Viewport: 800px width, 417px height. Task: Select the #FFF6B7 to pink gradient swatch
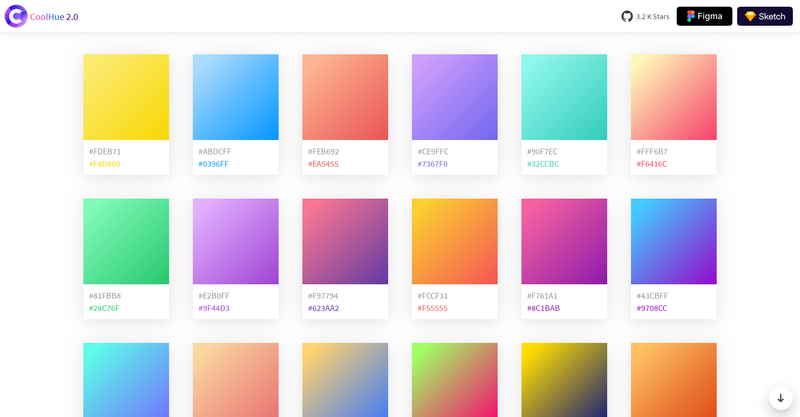tap(673, 97)
